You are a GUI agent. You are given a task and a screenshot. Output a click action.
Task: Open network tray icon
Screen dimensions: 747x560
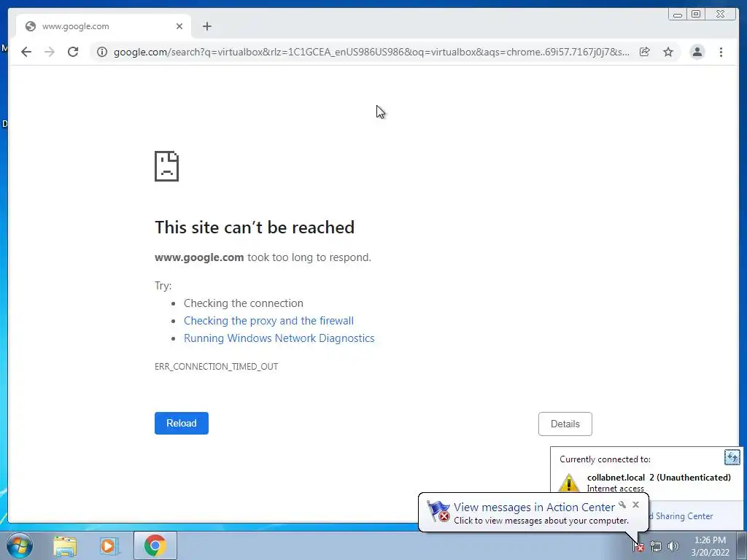(656, 547)
